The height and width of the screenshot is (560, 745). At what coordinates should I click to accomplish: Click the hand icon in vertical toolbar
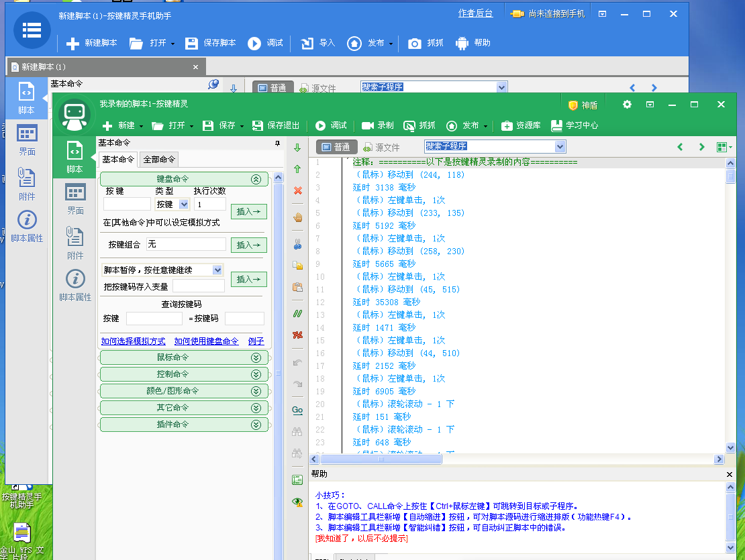(x=298, y=217)
